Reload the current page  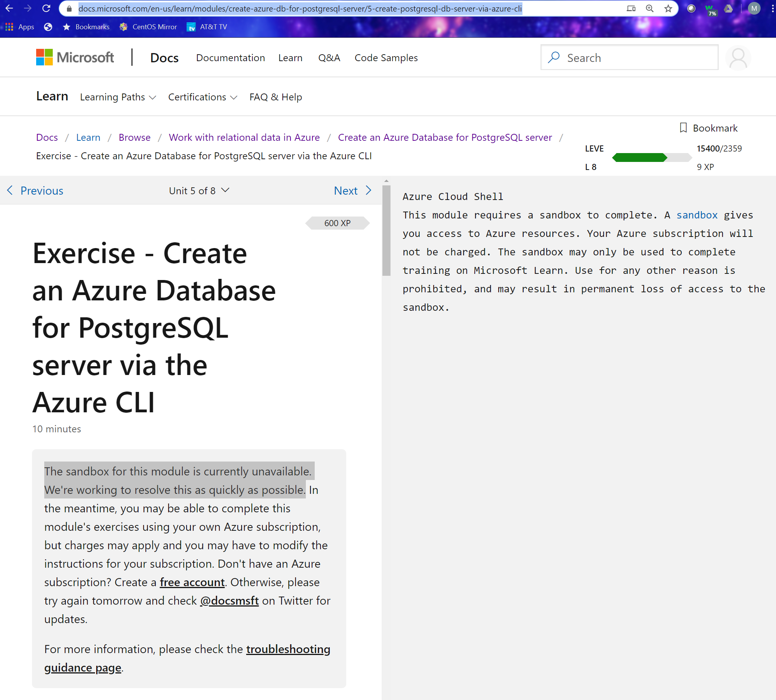point(46,8)
